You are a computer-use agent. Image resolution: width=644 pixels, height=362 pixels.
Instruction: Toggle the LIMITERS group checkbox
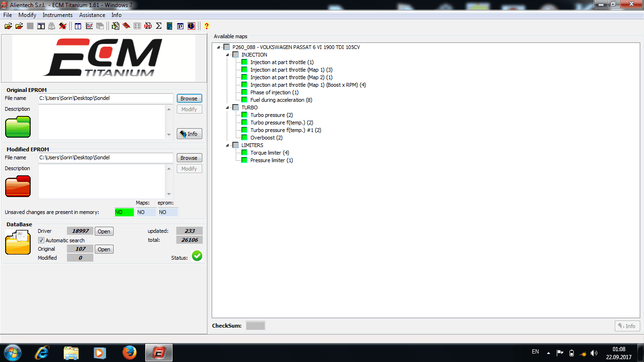point(236,145)
